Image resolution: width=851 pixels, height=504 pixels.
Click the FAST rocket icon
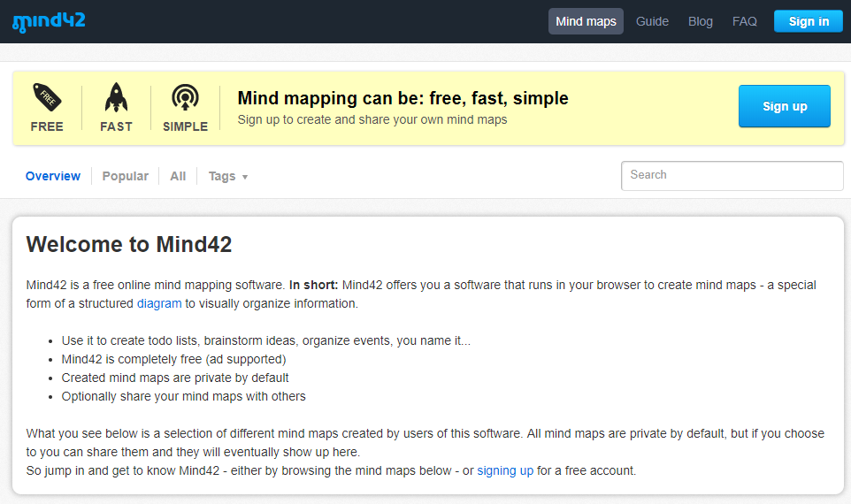pyautogui.click(x=116, y=97)
